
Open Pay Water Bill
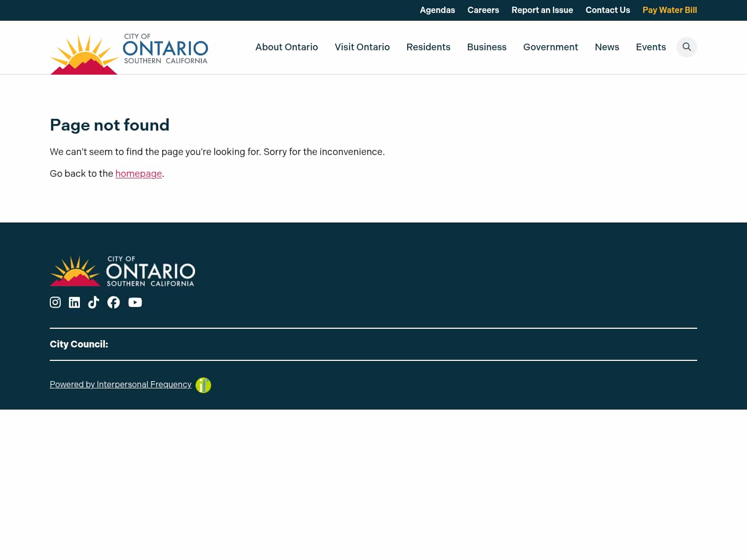[670, 10]
